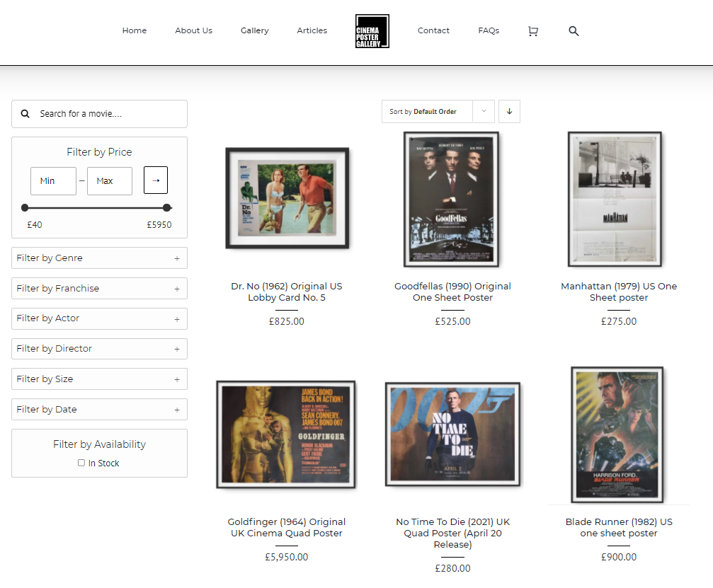
Task: Click the £5,950.00 price
Action: tap(287, 557)
